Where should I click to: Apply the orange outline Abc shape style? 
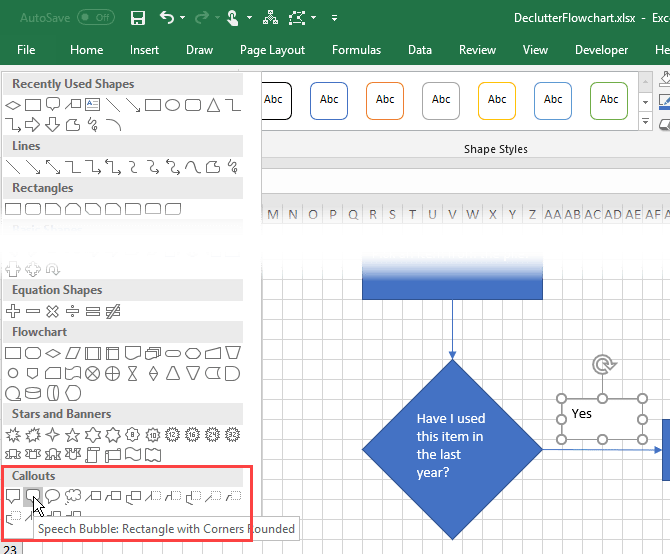click(x=385, y=100)
